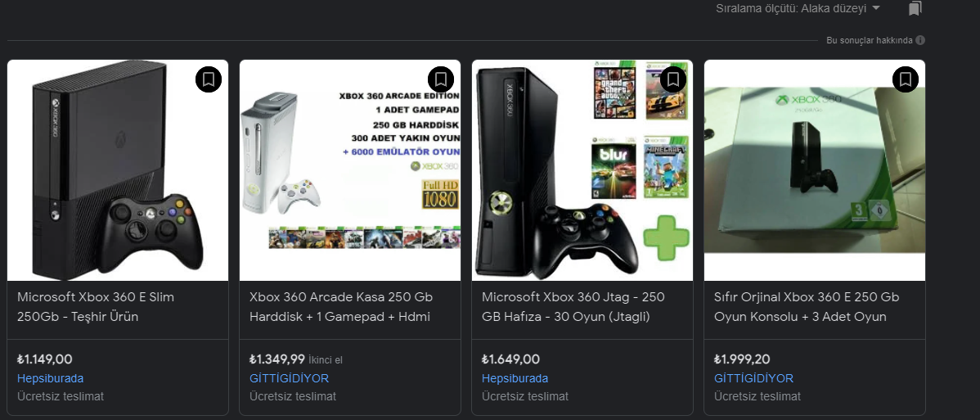Click the info icon beside Bu sonuçlar hakkında
The height and width of the screenshot is (420, 980).
tap(920, 41)
